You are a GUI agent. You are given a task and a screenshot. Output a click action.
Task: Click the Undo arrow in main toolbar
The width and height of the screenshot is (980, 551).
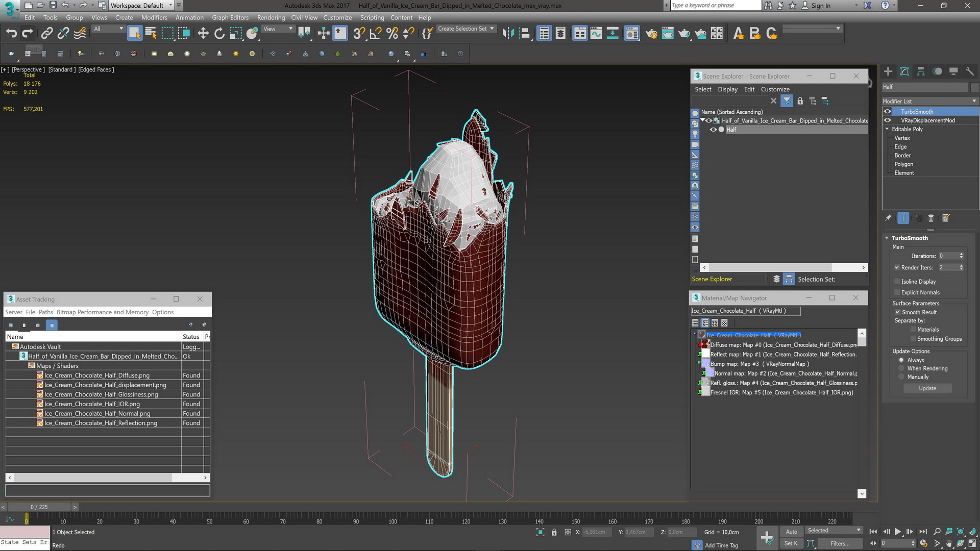pyautogui.click(x=11, y=34)
